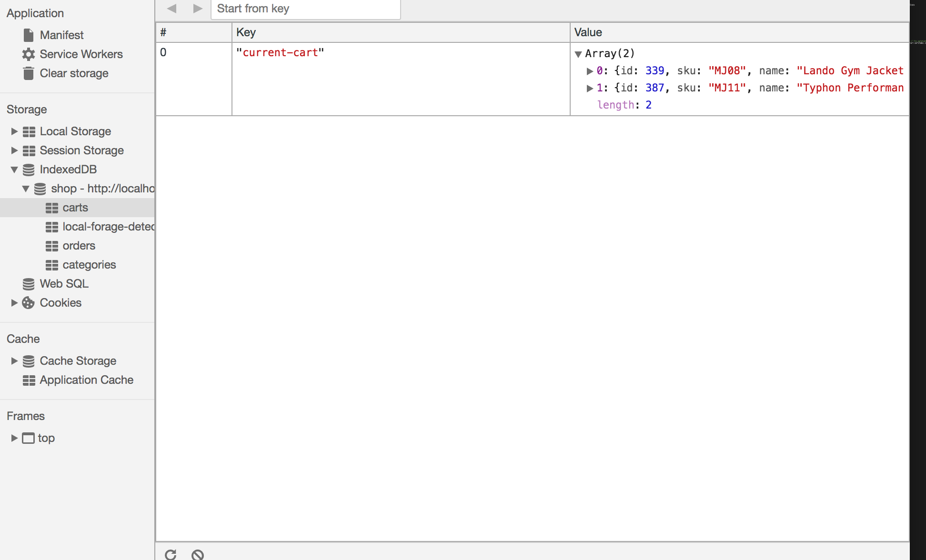Click the Start from key input field

[x=305, y=9]
